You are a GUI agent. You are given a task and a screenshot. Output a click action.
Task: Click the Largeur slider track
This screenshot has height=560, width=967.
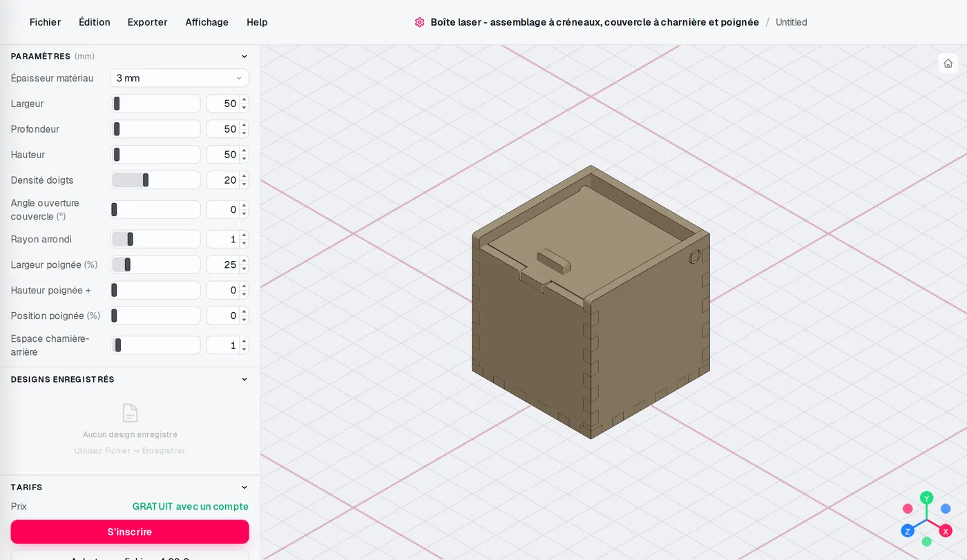(155, 104)
